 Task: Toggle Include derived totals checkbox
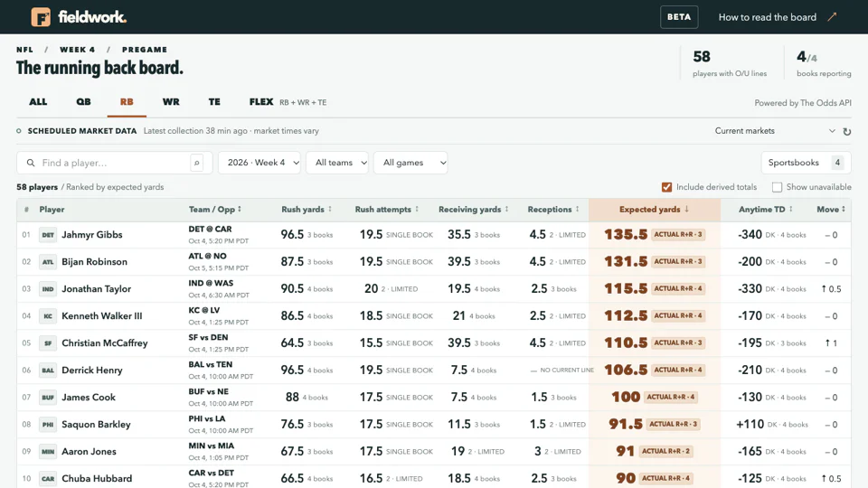pyautogui.click(x=667, y=187)
